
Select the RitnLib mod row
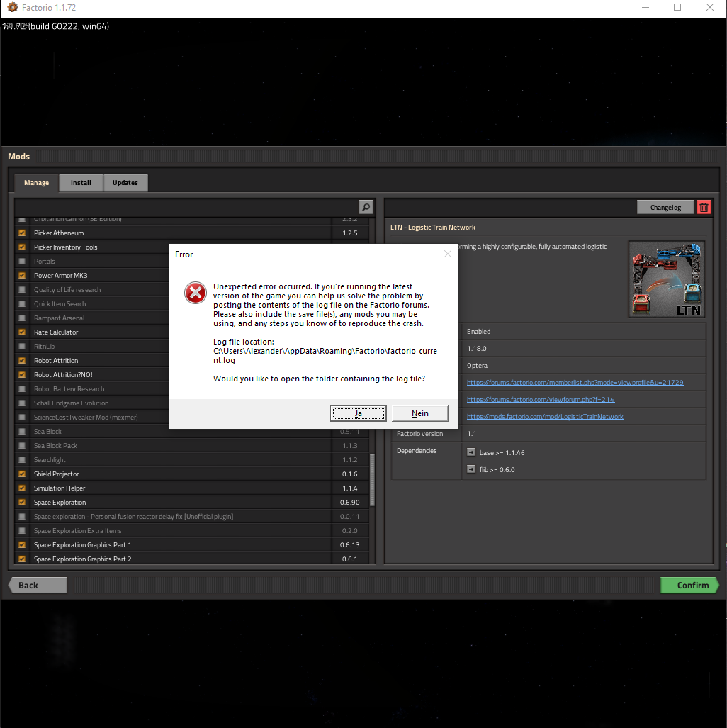[92, 347]
